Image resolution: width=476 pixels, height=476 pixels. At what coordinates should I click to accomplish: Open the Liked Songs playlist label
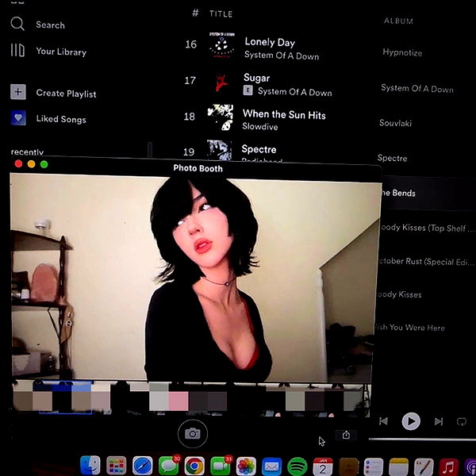click(x=61, y=119)
